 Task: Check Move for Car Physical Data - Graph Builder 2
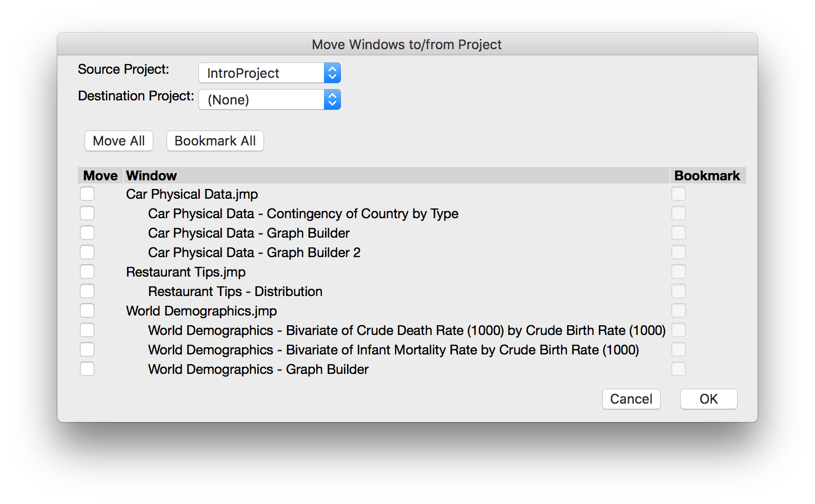click(x=87, y=252)
